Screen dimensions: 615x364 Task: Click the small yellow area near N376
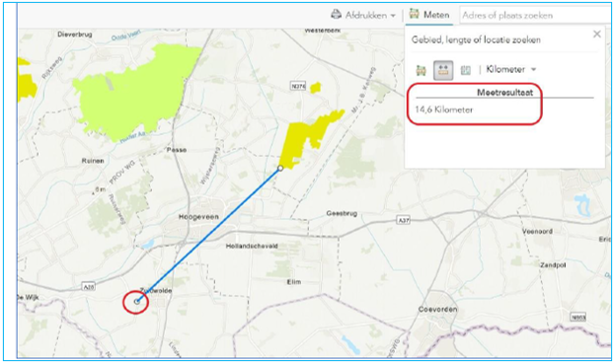pyautogui.click(x=315, y=88)
